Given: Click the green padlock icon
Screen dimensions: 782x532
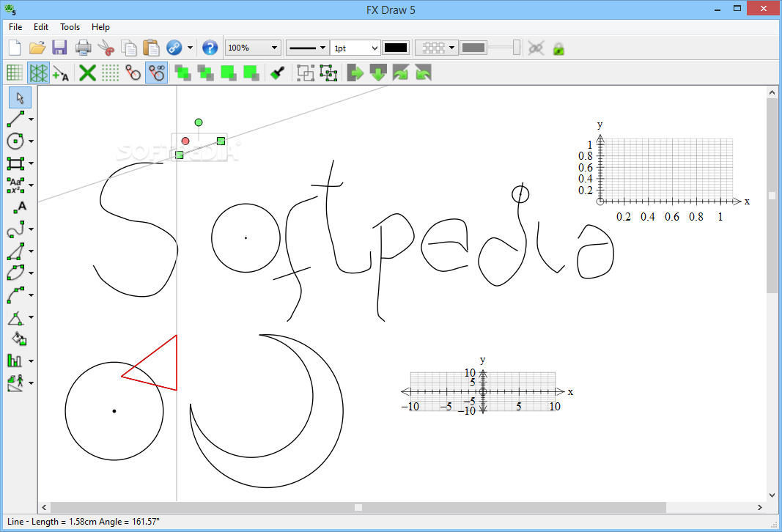Looking at the screenshot, I should click(x=558, y=48).
